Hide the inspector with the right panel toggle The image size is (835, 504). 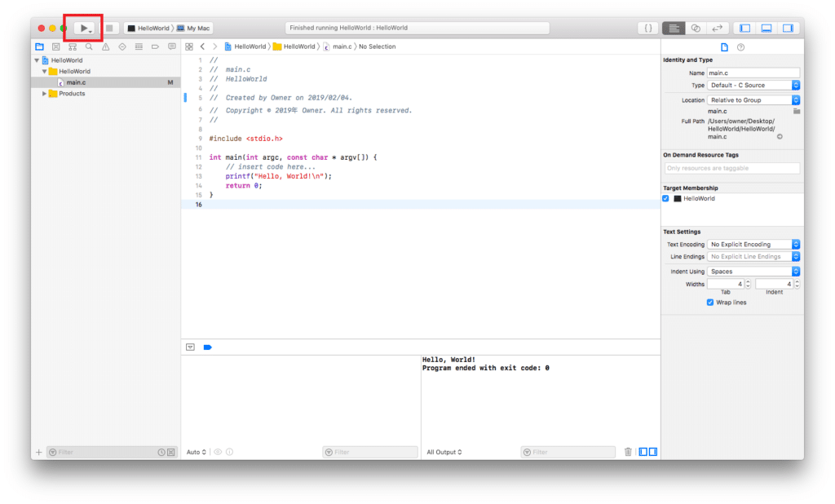coord(788,27)
